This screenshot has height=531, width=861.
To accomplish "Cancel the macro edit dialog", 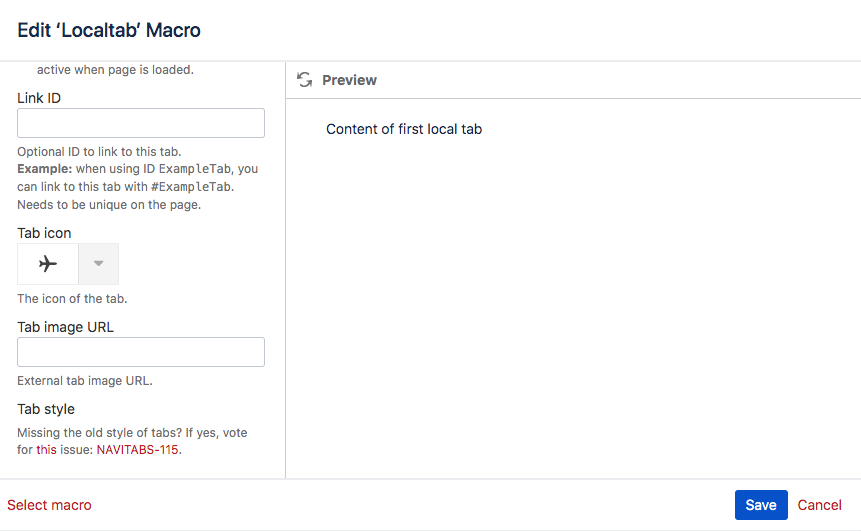I will click(x=819, y=505).
